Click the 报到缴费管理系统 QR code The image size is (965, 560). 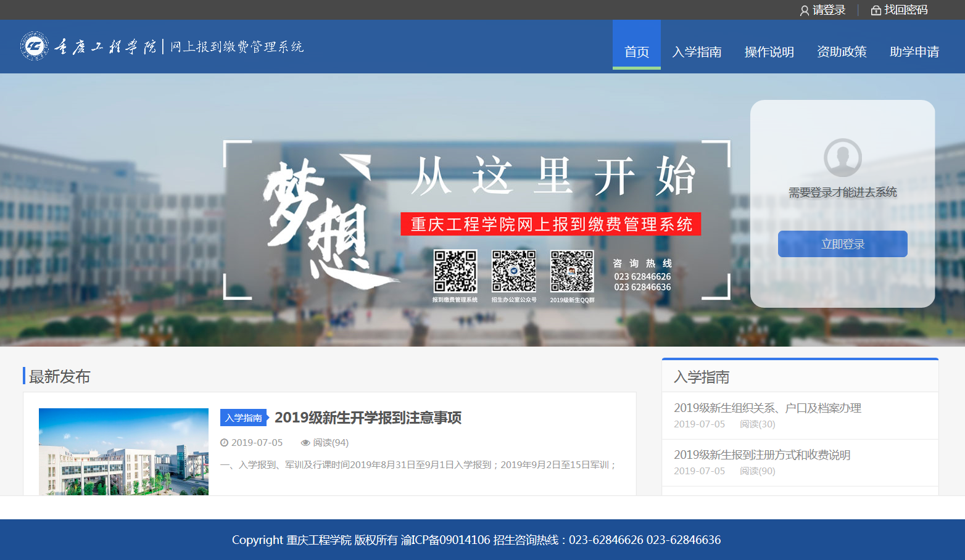pyautogui.click(x=455, y=271)
